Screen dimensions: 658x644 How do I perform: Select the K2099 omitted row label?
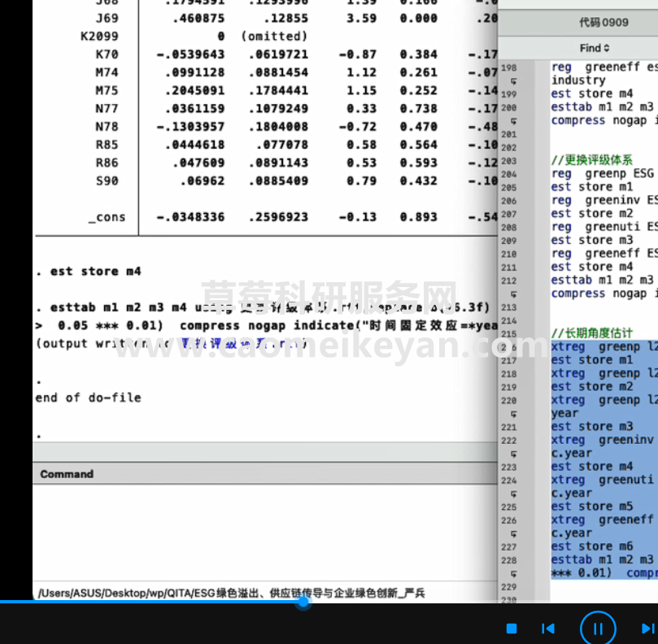(x=99, y=37)
